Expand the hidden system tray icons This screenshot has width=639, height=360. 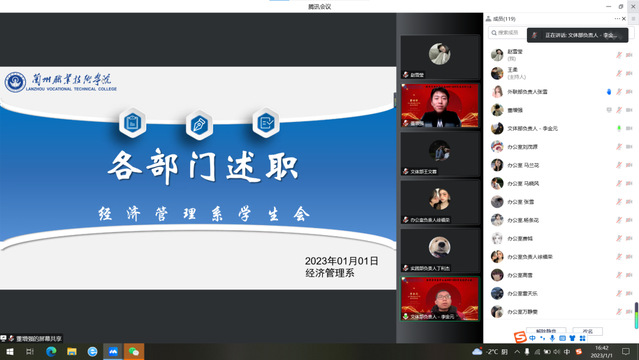coord(517,351)
